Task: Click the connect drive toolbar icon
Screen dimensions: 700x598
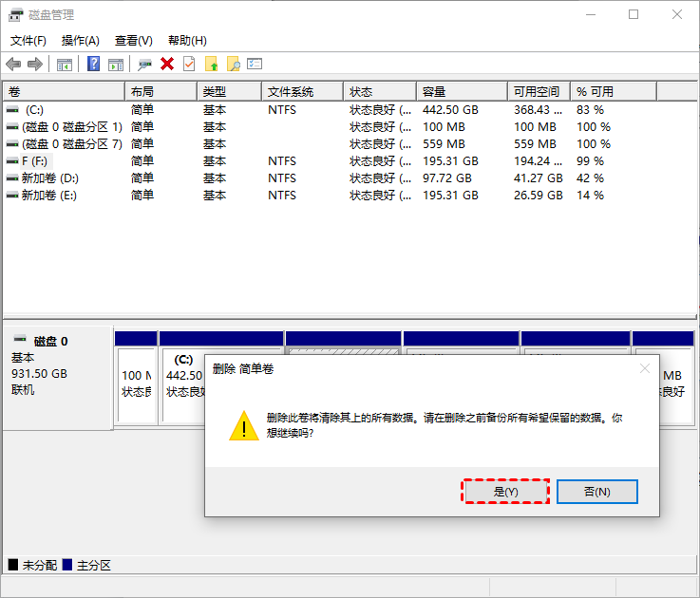Action: click(144, 65)
